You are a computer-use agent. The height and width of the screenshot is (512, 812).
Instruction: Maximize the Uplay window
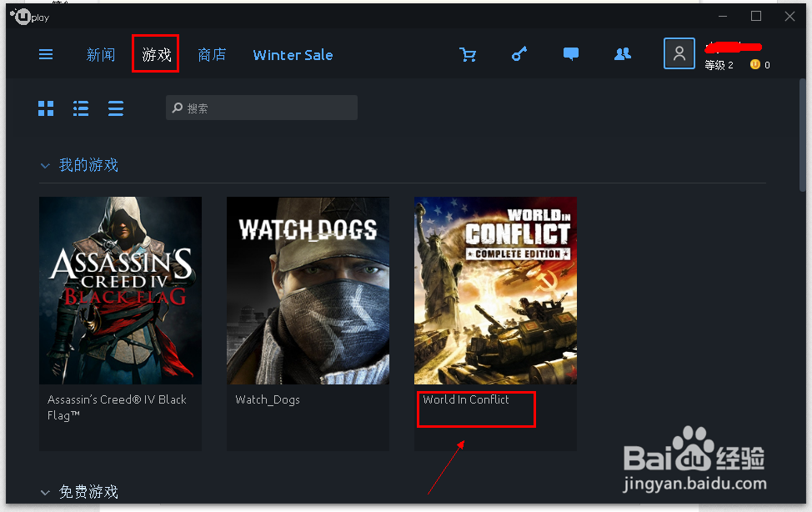click(x=756, y=17)
